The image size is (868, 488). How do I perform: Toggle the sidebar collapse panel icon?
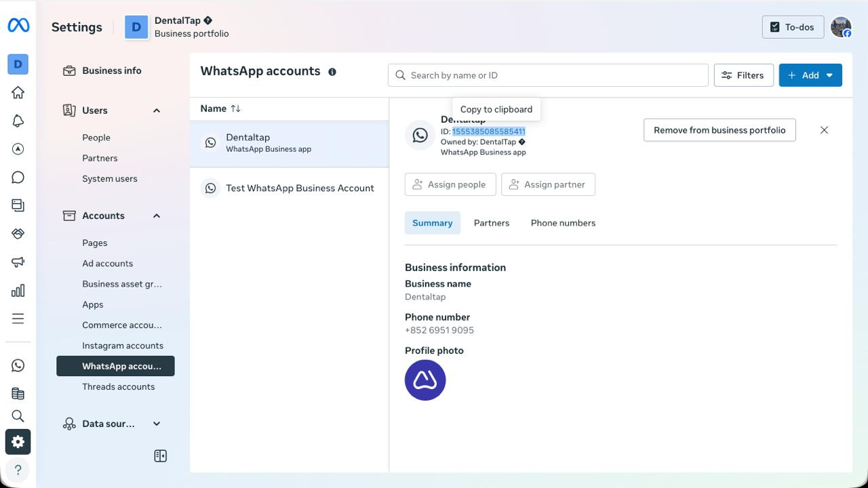pos(161,456)
